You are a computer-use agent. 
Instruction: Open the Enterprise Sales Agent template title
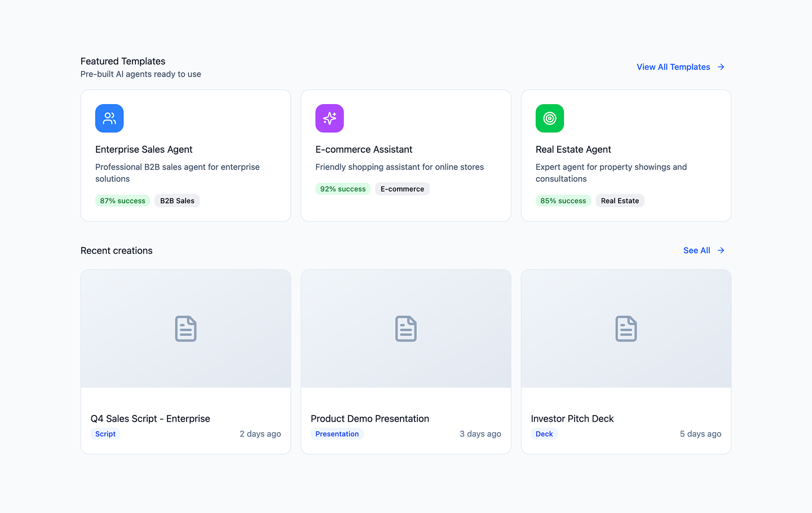[x=144, y=149]
